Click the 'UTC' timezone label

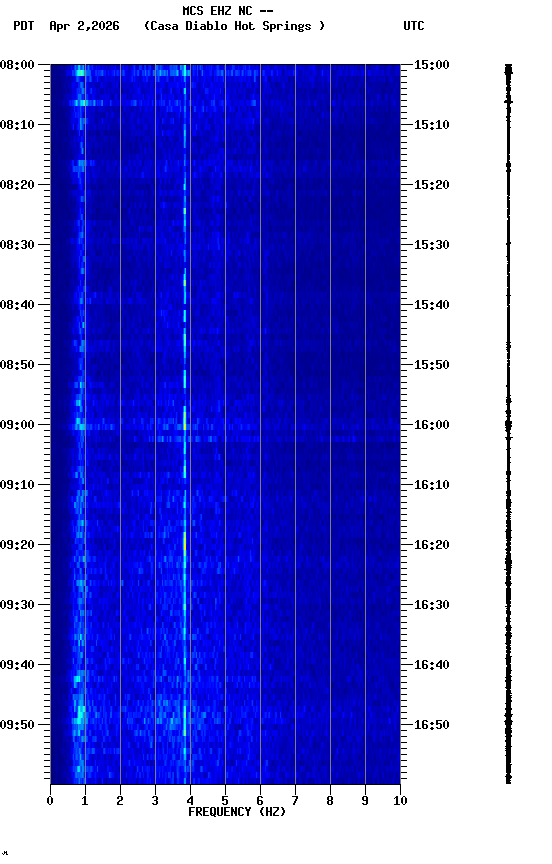coord(414,26)
